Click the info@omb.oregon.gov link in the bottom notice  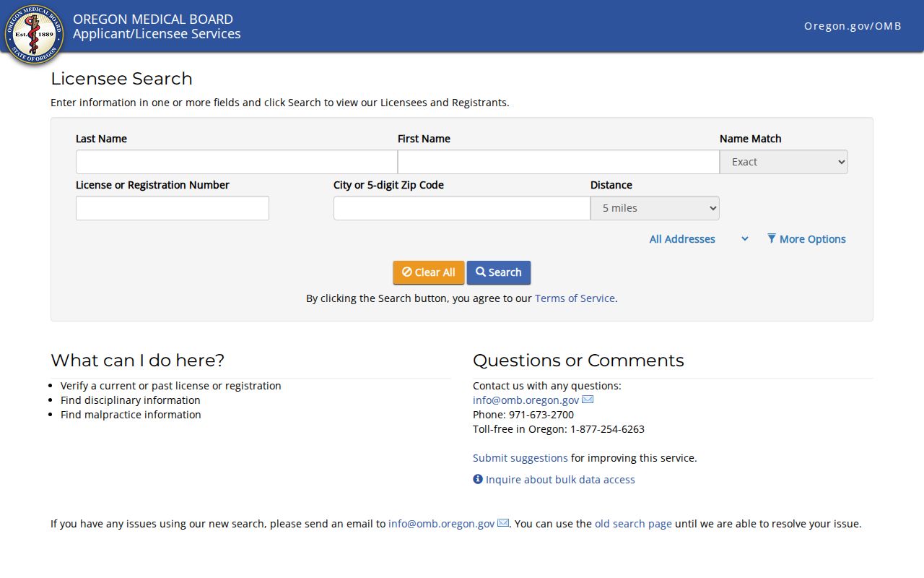[442, 524]
